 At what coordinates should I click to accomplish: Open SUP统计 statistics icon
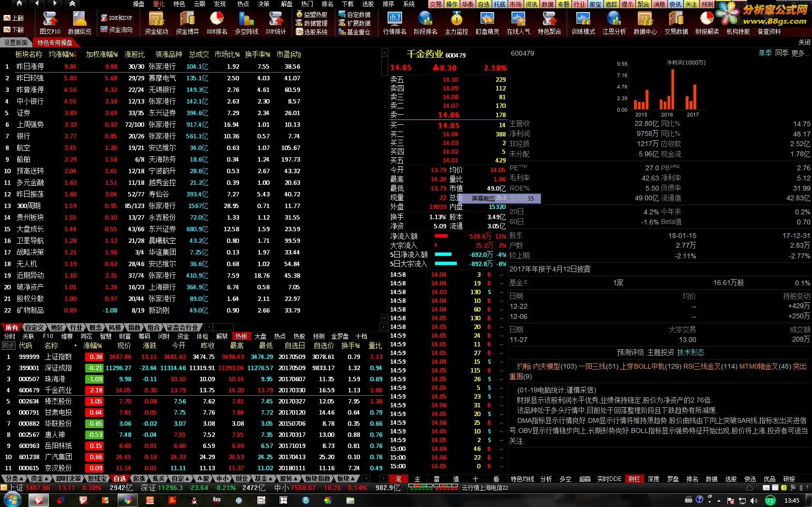tap(276, 23)
